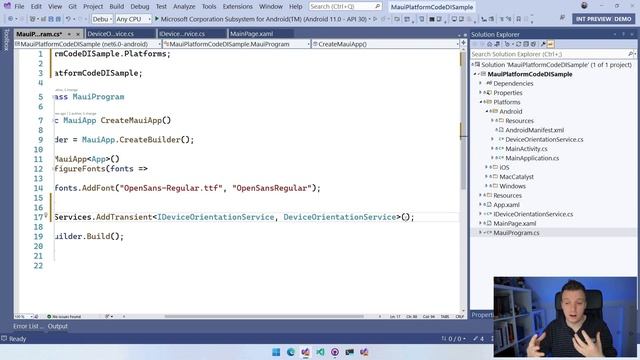Image resolution: width=640 pixels, height=360 pixels.
Task: Expand the Windows platform folder
Action: (x=487, y=186)
